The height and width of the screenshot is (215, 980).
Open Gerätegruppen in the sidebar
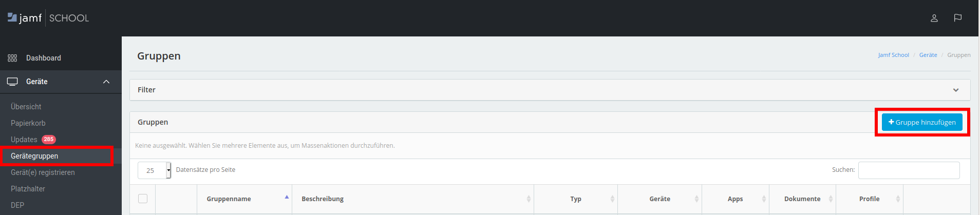point(34,156)
